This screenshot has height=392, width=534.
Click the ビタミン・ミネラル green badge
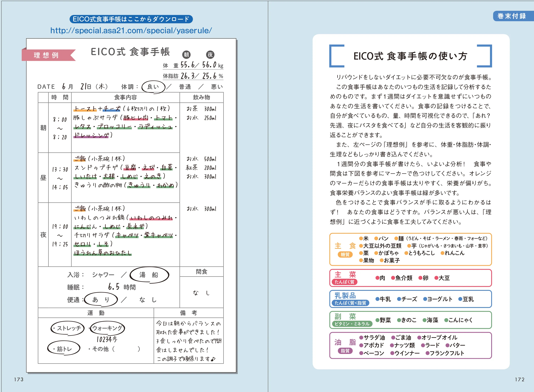(352, 324)
